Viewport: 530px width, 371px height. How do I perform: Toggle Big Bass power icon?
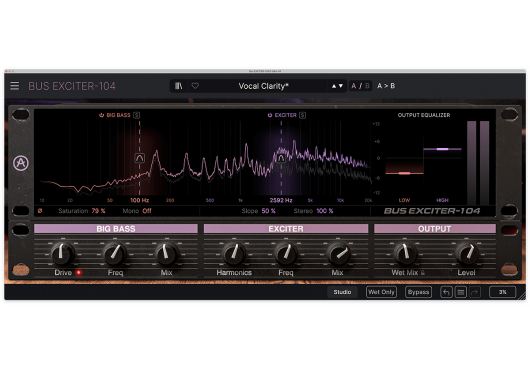pos(101,115)
